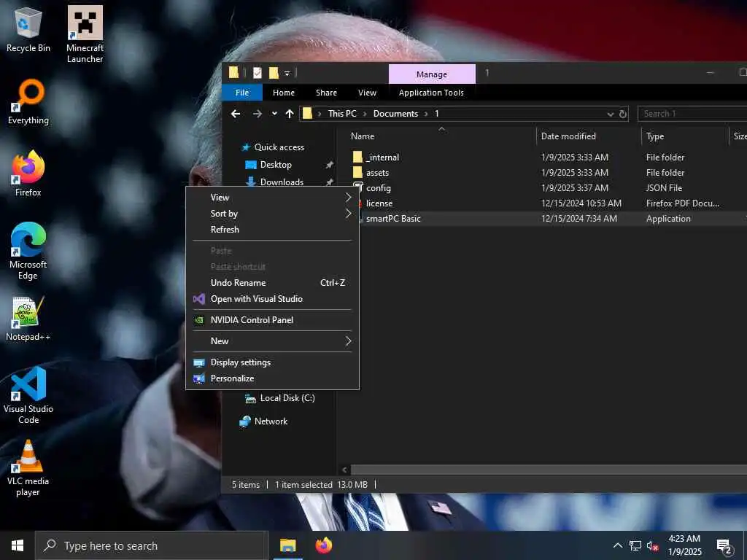
Task: Select the assets folder
Action: click(377, 172)
